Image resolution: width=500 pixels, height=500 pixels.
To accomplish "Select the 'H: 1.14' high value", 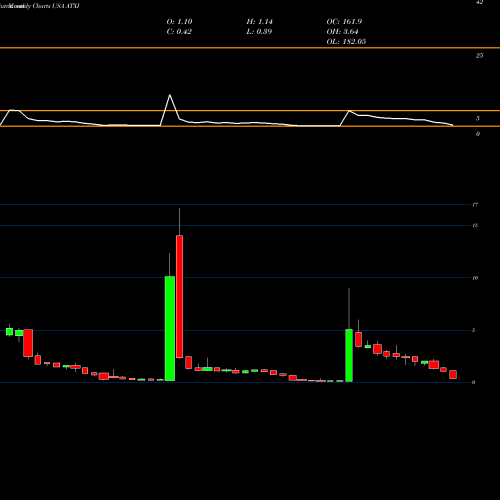I will (x=260, y=22).
